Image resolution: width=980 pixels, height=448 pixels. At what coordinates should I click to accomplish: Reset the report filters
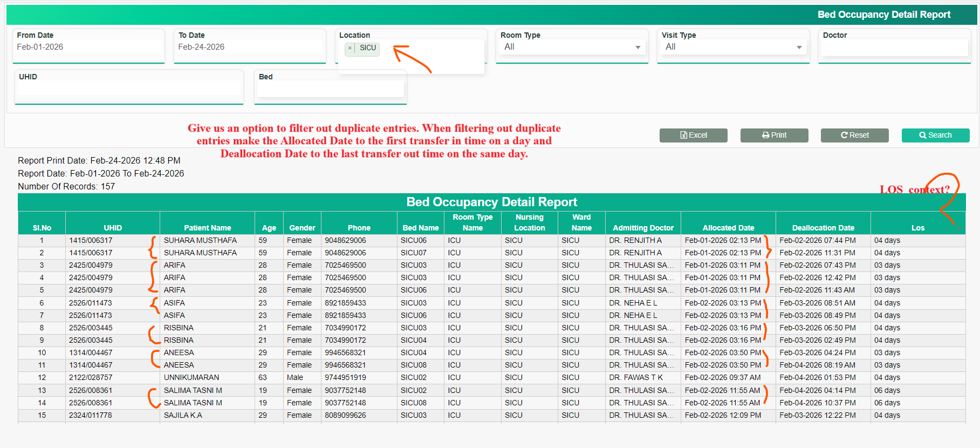854,135
